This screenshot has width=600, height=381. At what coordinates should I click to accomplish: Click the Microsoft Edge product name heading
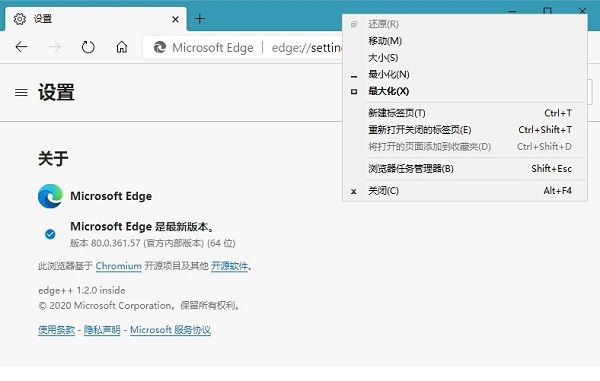coord(111,196)
